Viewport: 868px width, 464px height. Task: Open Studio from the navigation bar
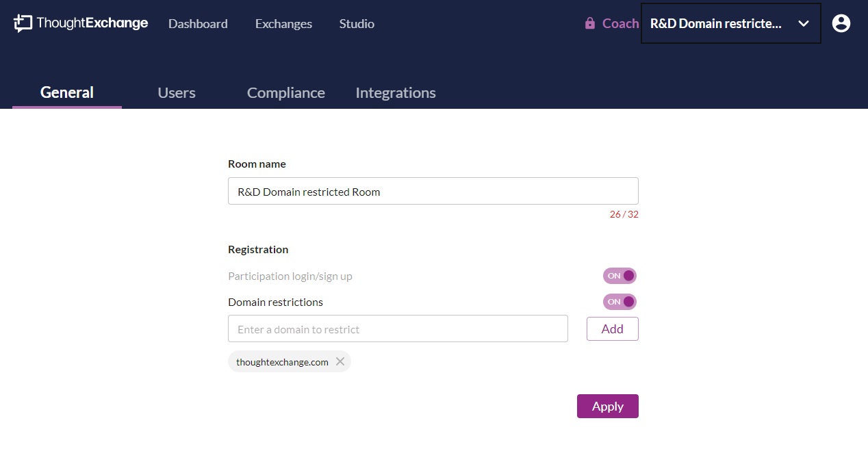pos(357,23)
